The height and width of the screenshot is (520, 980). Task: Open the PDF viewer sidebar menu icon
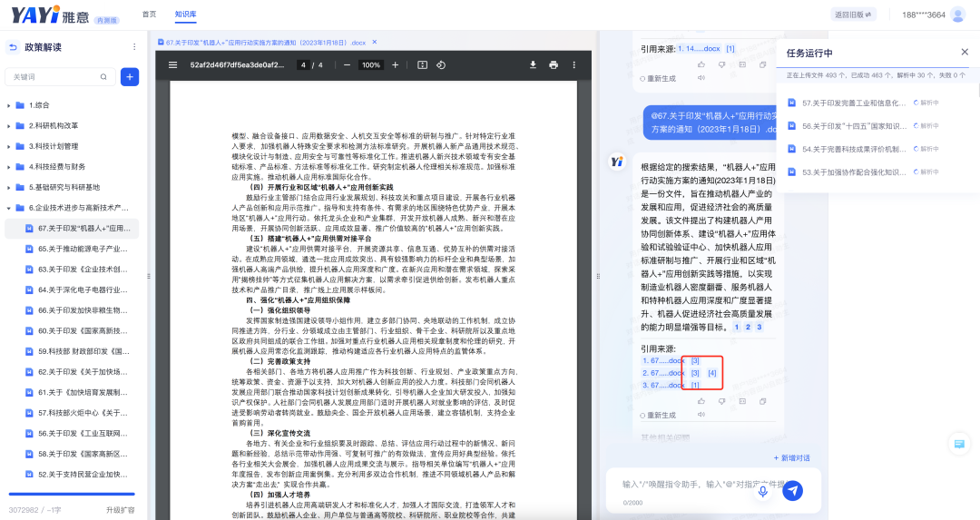coord(173,65)
